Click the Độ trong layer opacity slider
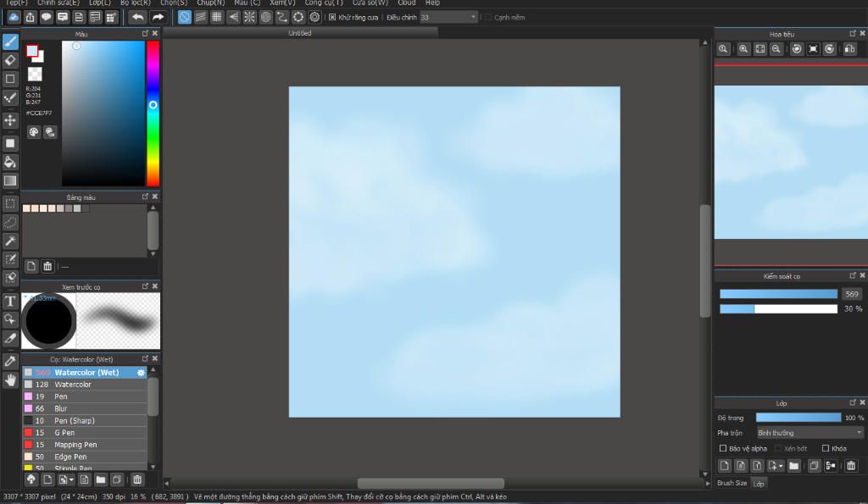This screenshot has width=868, height=504. point(798,418)
